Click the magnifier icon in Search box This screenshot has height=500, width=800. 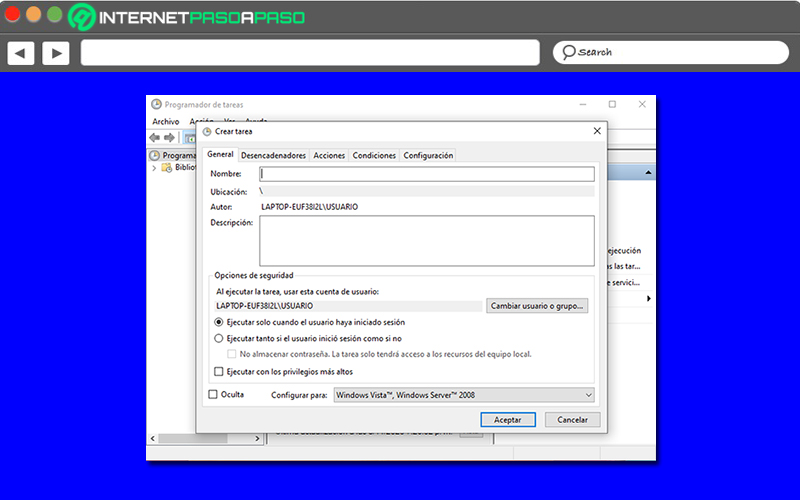(568, 52)
